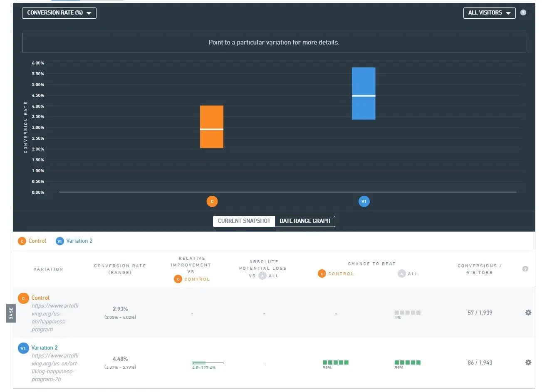Click the 4.48% Variation 2 conversion rate
Screen dimensions: 542x392
[120, 359]
